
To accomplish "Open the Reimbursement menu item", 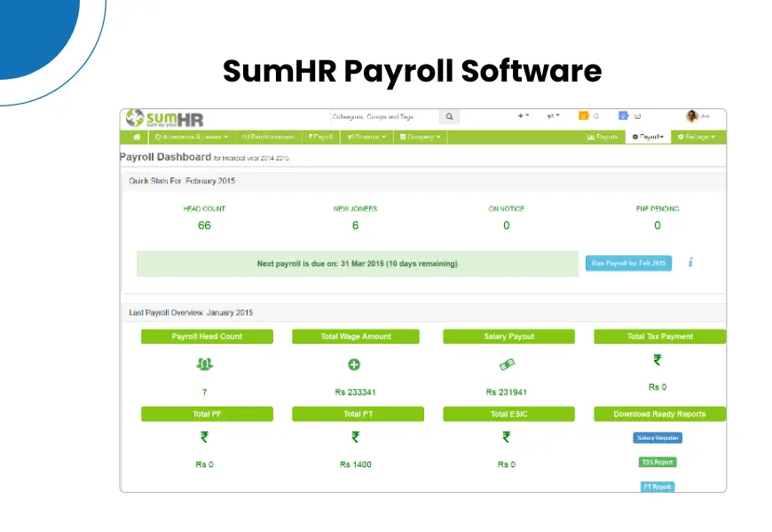I will coord(268,137).
